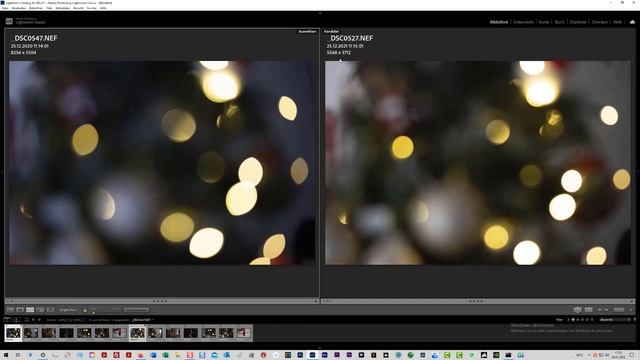The image size is (640, 360).
Task: Filter by three stars in filmstrip filter
Action: click(583, 320)
